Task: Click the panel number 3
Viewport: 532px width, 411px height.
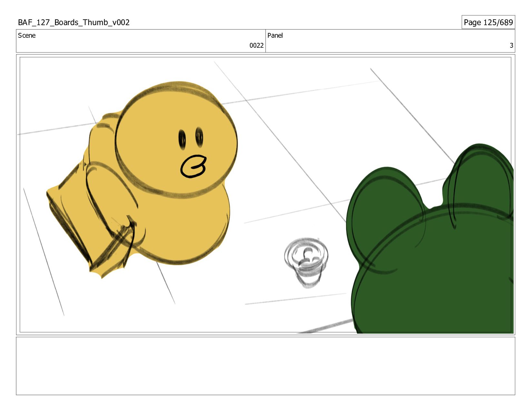Action: click(511, 45)
